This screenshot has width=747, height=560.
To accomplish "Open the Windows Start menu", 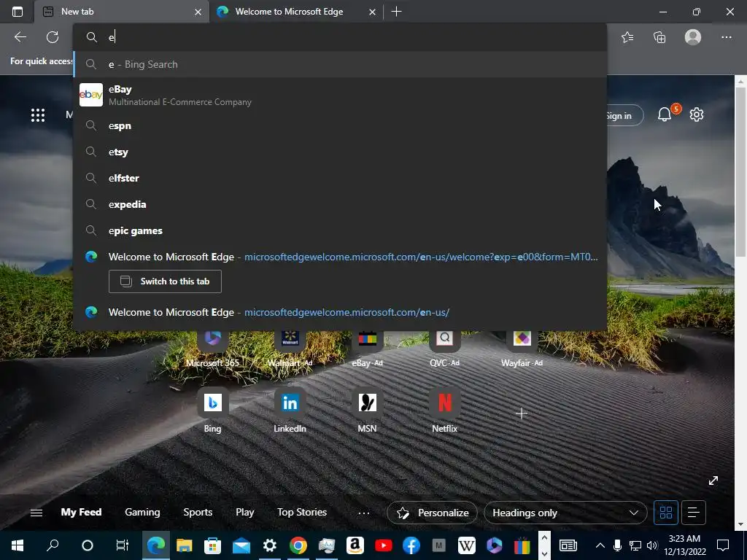I will (x=18, y=545).
